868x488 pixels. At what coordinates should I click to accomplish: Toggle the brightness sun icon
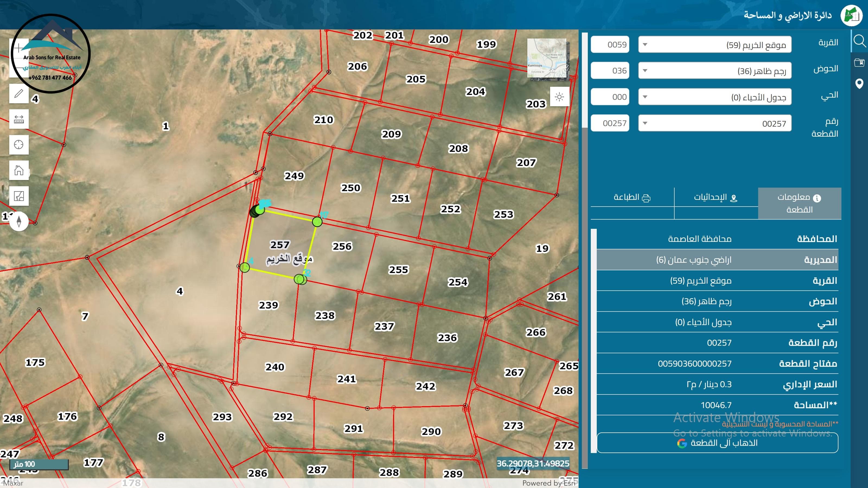click(559, 97)
